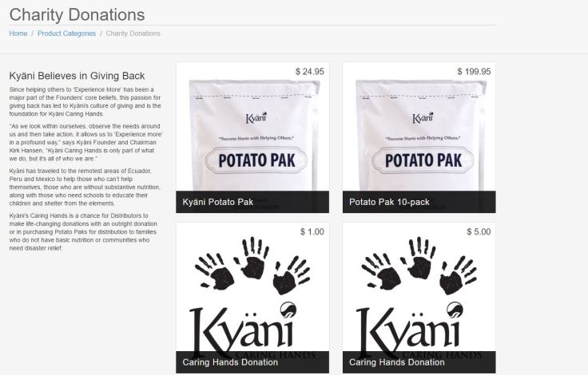The image size is (588, 375).
Task: Open the $199.95 Potato Pak 10-pack image
Action: [419, 135]
